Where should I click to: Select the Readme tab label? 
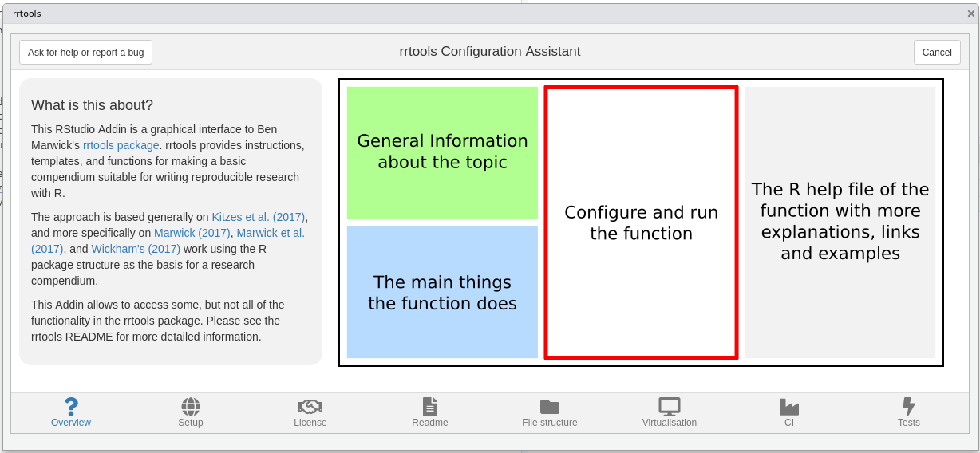tap(430, 423)
